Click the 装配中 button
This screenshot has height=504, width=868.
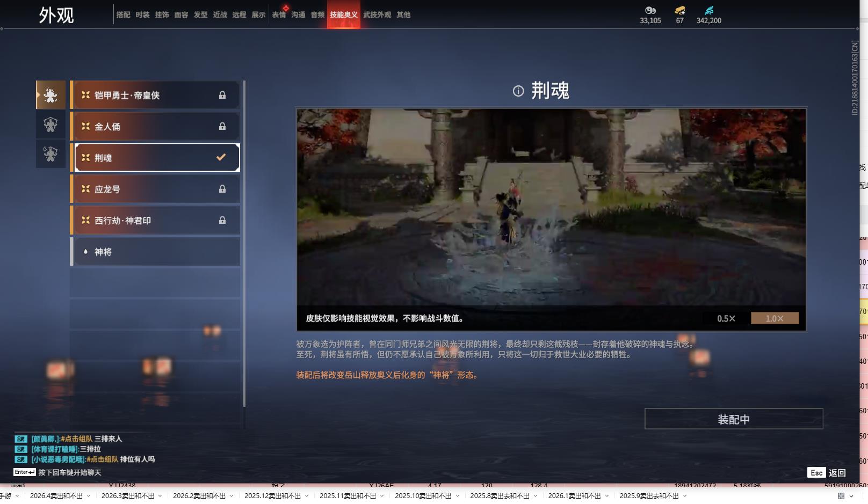[734, 419]
